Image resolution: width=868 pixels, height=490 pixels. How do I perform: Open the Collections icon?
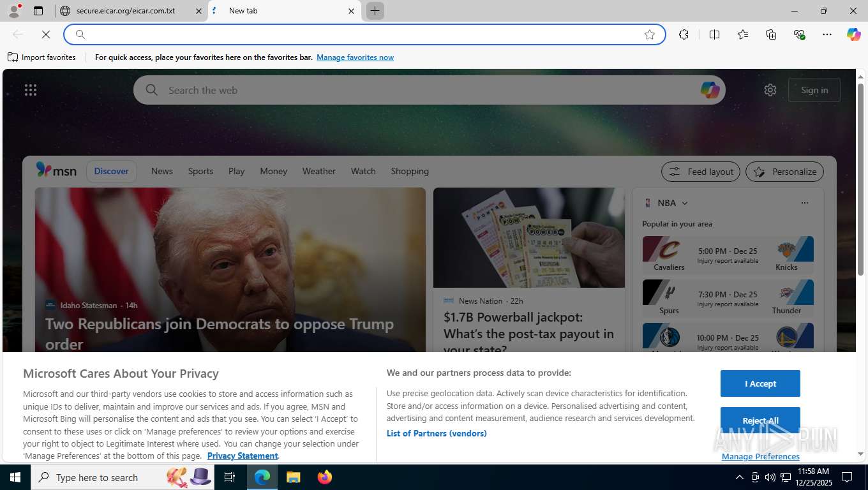(771, 34)
